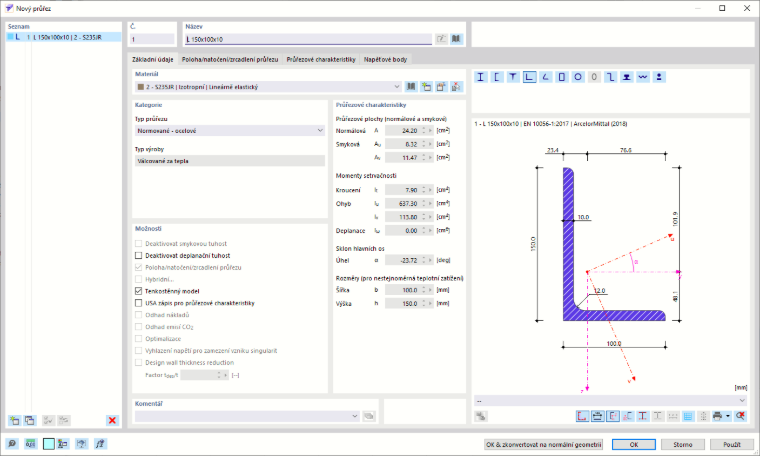760x456 pixels.
Task: Enable USA zápis pro průřezové charakteristiky
Action: (x=139, y=303)
